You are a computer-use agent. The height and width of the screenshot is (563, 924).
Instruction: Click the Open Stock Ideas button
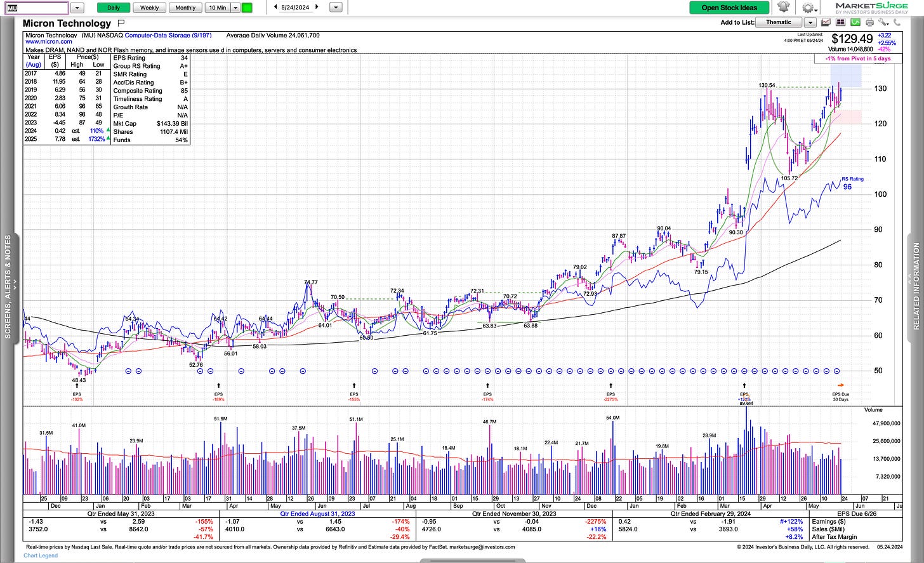click(x=729, y=8)
